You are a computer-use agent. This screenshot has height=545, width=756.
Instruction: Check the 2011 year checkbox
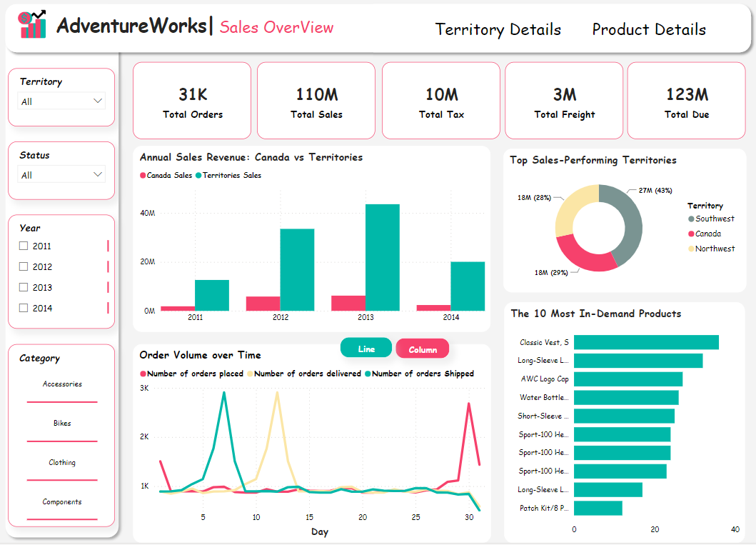(24, 246)
